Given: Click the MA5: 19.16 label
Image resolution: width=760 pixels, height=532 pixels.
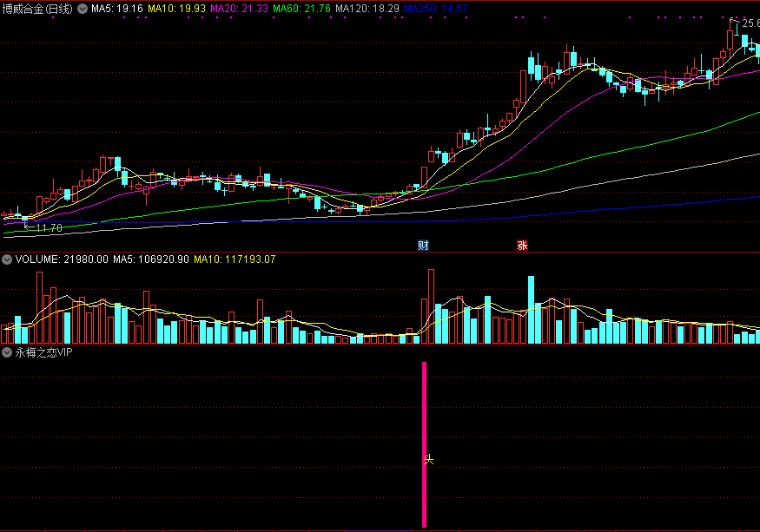Looking at the screenshot, I should point(117,9).
